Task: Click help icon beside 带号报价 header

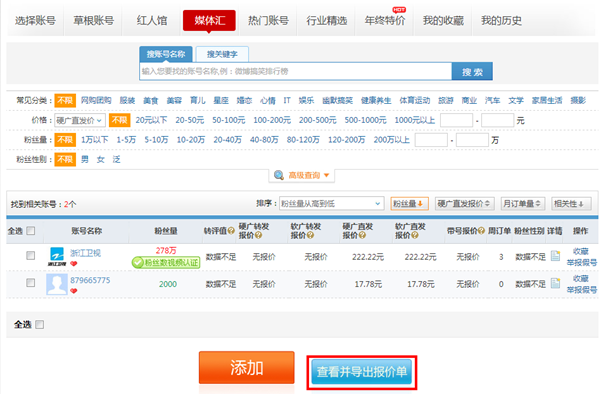Action: tap(481, 231)
